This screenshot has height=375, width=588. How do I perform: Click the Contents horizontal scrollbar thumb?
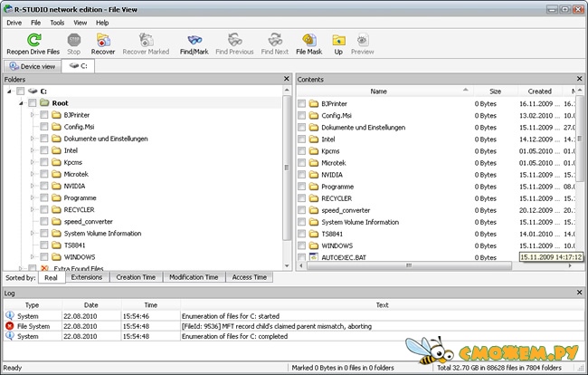click(x=409, y=265)
